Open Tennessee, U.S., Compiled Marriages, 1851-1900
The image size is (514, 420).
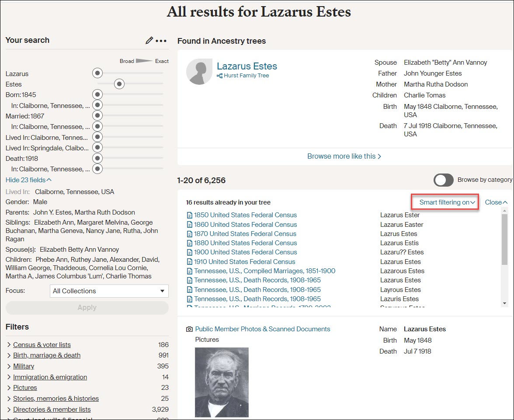pyautogui.click(x=264, y=271)
